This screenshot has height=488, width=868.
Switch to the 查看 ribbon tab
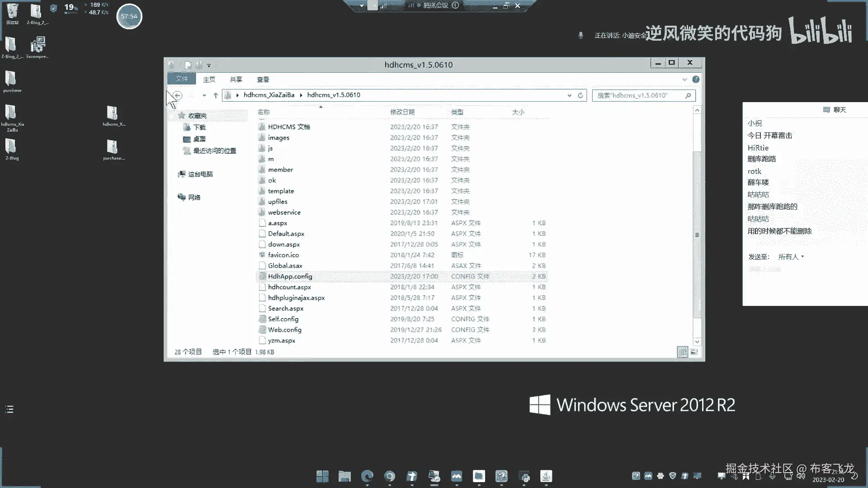[x=263, y=80]
